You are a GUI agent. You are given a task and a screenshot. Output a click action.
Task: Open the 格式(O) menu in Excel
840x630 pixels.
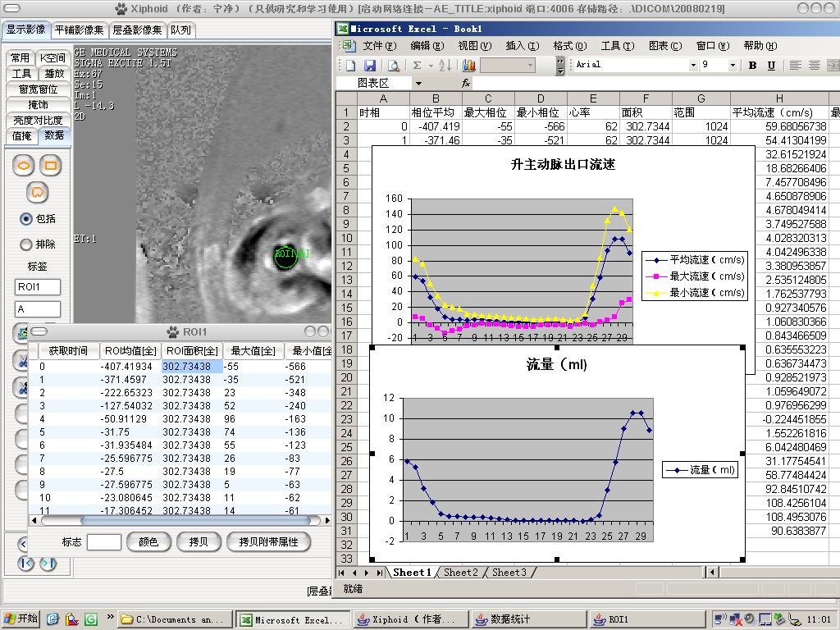point(570,46)
